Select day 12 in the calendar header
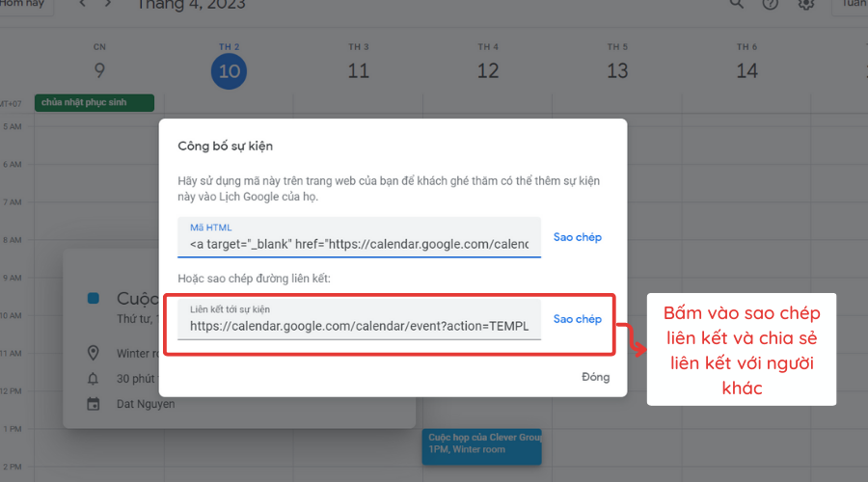The width and height of the screenshot is (868, 482). click(488, 70)
